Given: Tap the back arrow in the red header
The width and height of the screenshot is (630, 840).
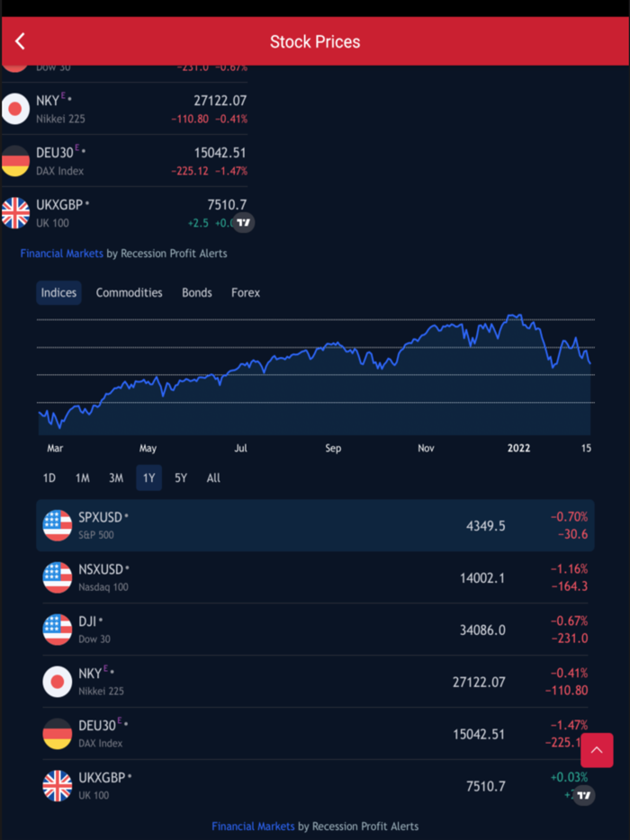Looking at the screenshot, I should coord(21,40).
